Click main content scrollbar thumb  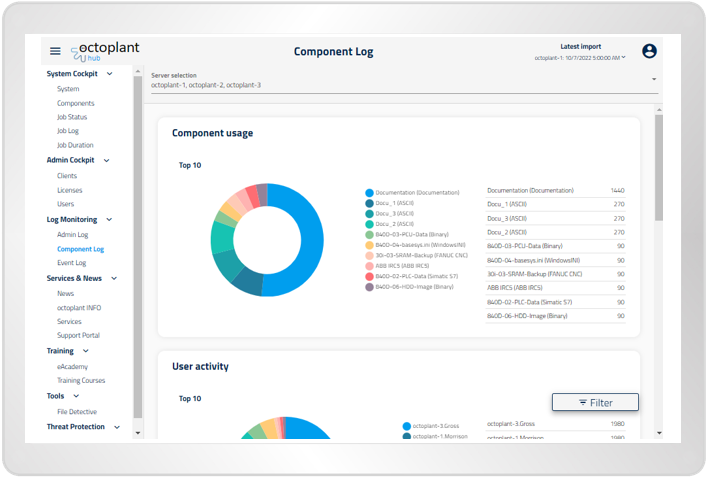click(x=659, y=167)
